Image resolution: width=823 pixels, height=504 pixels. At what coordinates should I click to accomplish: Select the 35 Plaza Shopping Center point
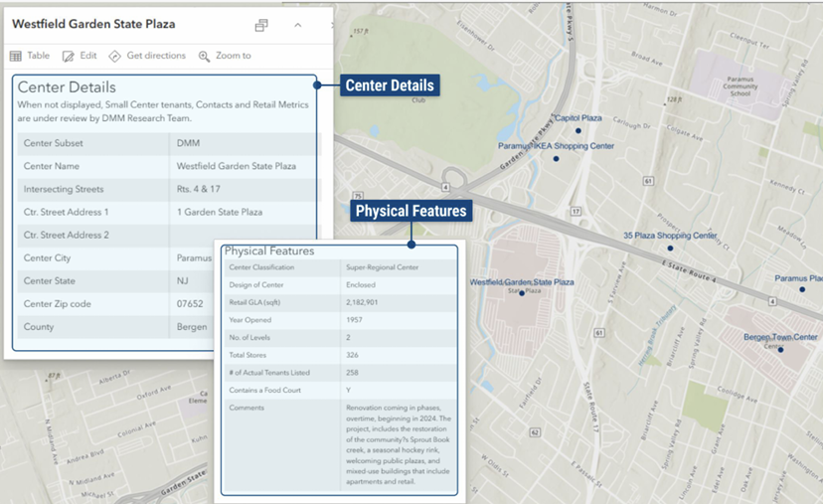pos(670,248)
